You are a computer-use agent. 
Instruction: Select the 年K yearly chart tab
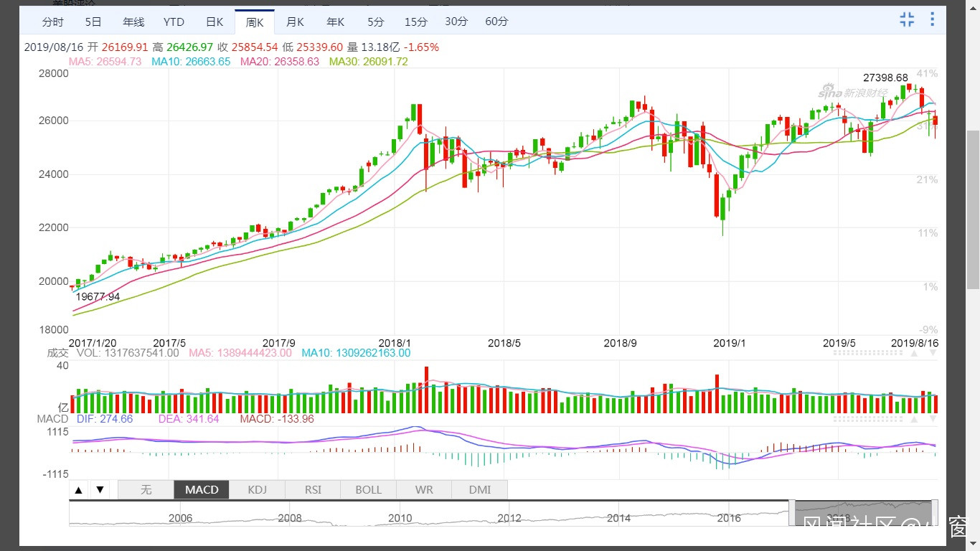pyautogui.click(x=335, y=22)
